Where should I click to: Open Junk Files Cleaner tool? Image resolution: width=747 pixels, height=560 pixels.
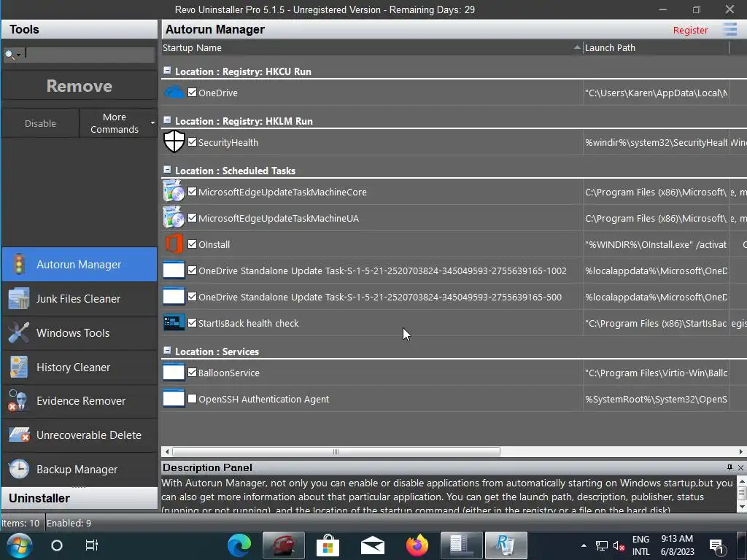click(x=80, y=298)
